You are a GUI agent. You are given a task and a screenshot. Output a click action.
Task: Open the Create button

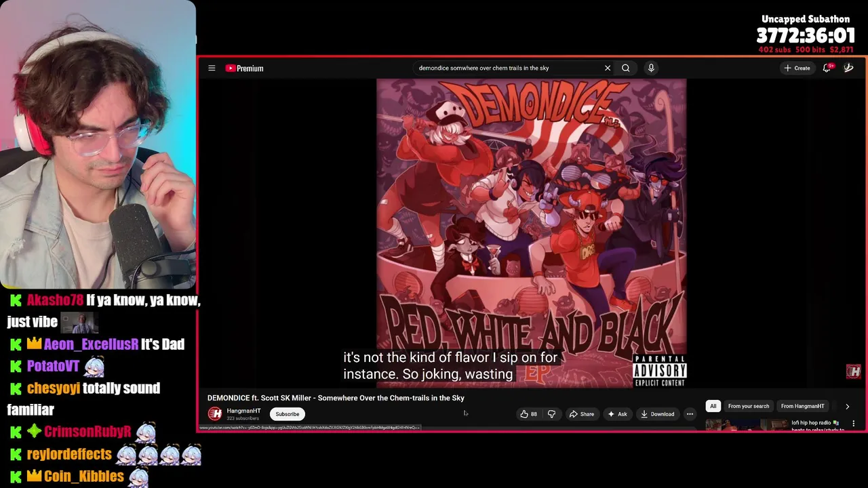pos(797,68)
